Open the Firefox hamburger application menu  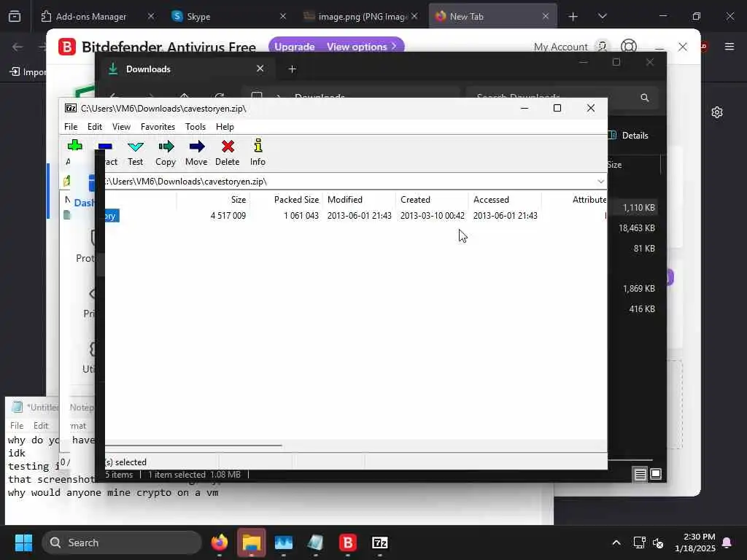(729, 47)
